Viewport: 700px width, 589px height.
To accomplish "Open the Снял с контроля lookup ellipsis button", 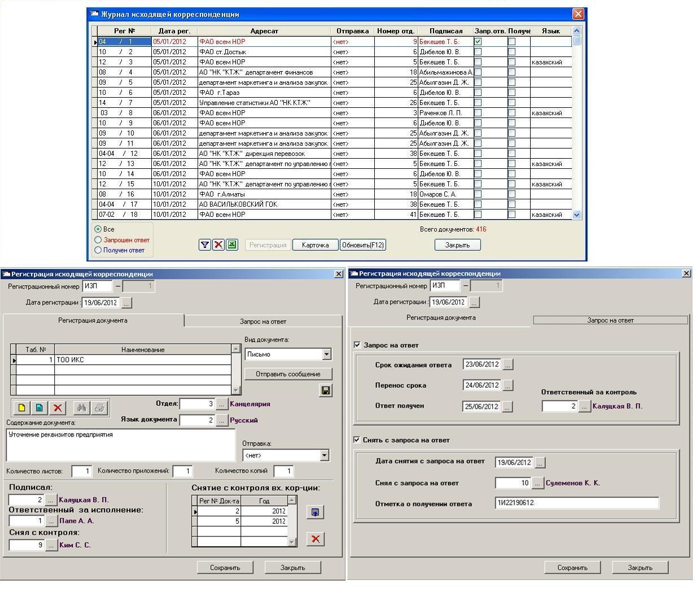I will [51, 545].
